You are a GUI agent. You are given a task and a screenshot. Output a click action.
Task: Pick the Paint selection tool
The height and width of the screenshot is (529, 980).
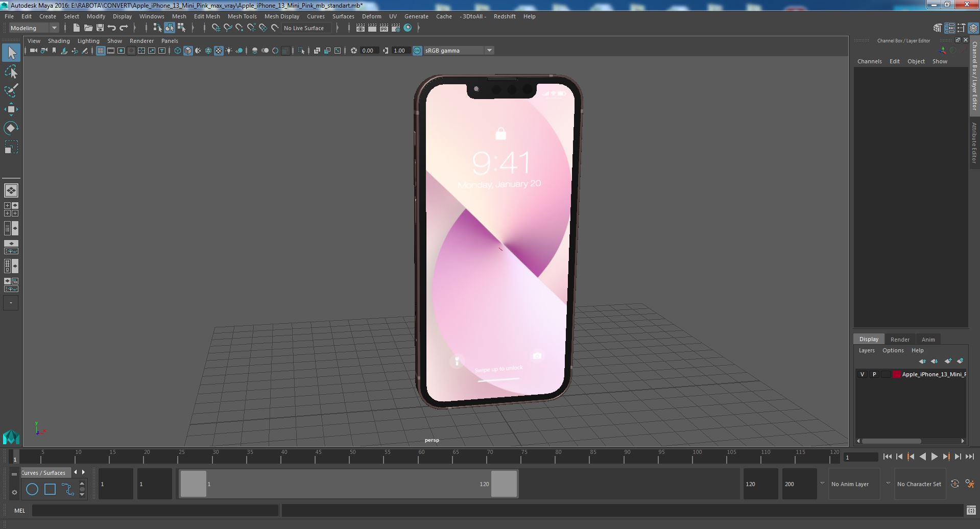point(11,90)
